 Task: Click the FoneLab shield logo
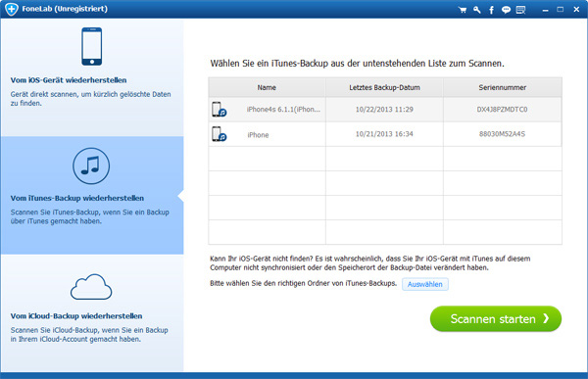tap(11, 9)
